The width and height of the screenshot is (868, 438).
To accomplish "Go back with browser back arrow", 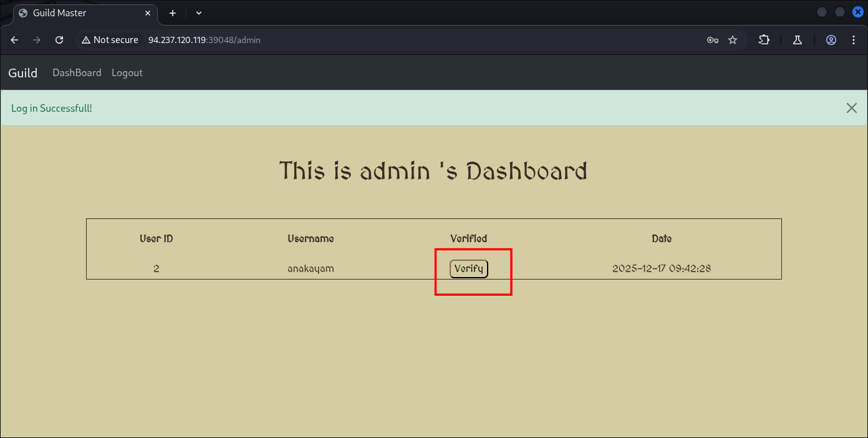I will pos(15,40).
